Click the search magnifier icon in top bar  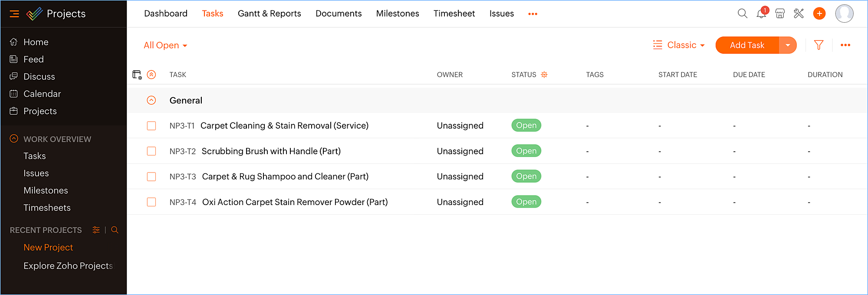tap(742, 13)
